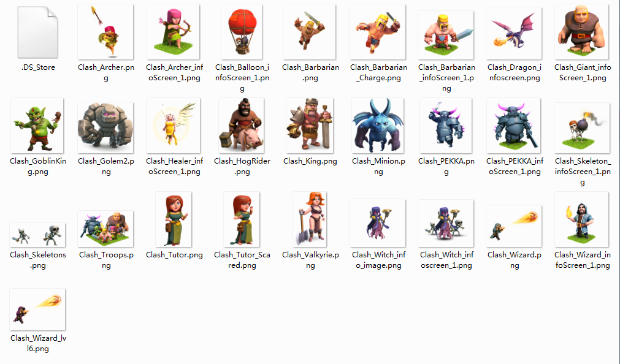Viewport: 620px width, 364px height.
Task: Select the Clash_Balloon_infoScreen_1.png balloon thumbnail
Action: 242,32
